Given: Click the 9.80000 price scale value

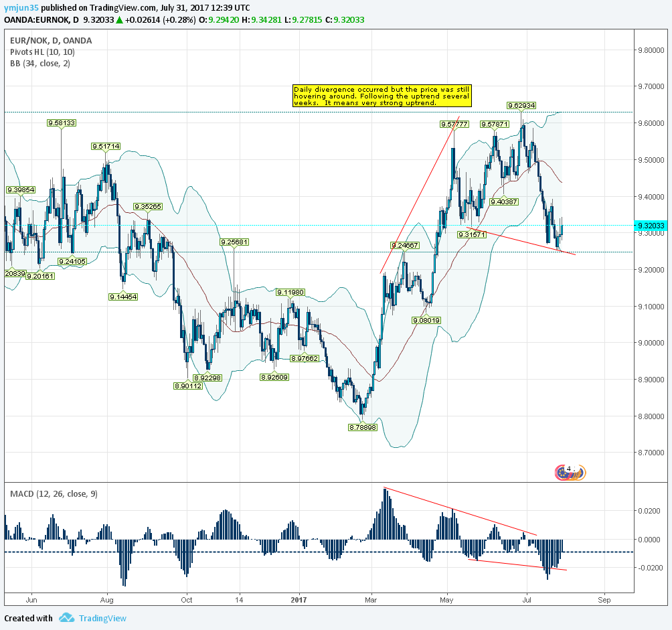Looking at the screenshot, I should [x=651, y=50].
